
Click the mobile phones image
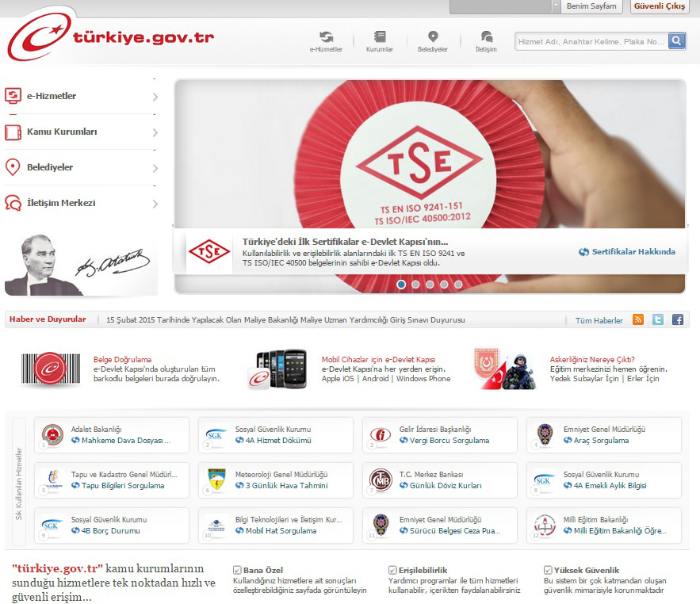tap(278, 369)
